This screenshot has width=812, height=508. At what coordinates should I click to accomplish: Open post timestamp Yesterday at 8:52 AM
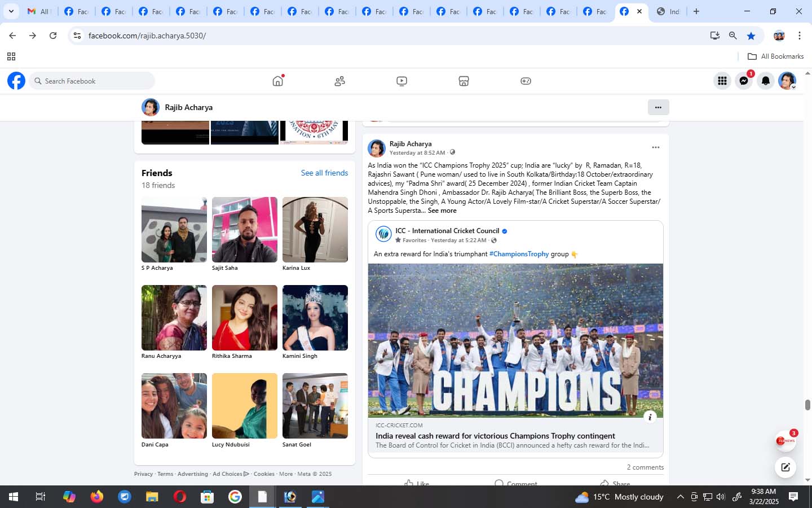tap(417, 153)
